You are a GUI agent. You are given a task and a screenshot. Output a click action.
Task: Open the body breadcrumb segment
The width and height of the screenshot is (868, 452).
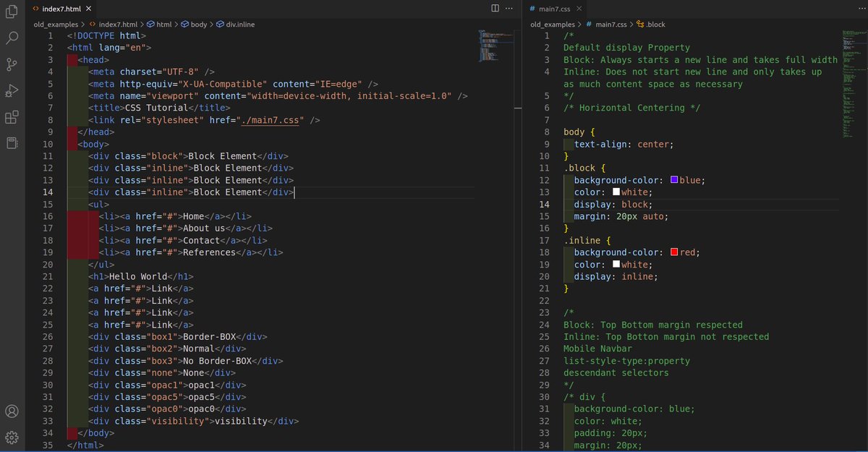[x=193, y=24]
